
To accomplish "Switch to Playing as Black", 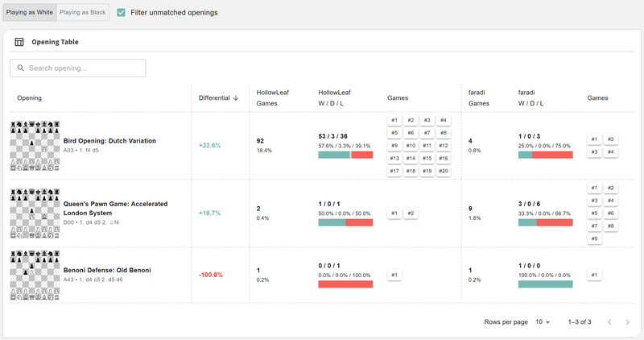I will [x=82, y=13].
